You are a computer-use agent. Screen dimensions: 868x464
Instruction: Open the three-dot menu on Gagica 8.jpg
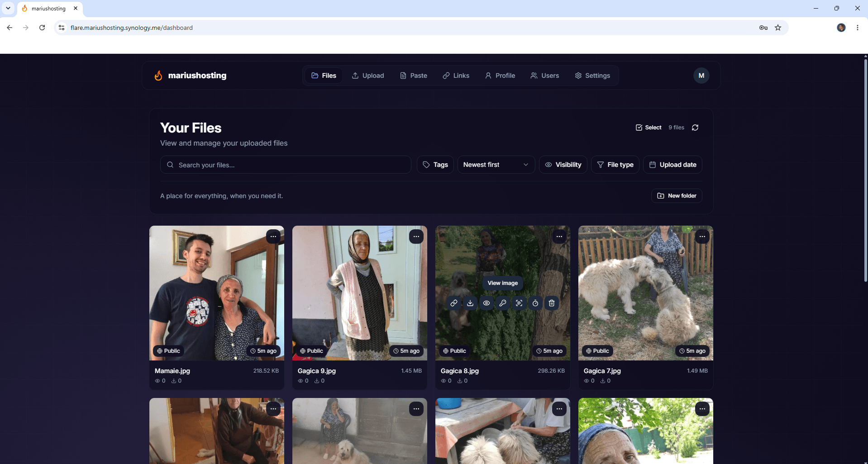pyautogui.click(x=559, y=237)
